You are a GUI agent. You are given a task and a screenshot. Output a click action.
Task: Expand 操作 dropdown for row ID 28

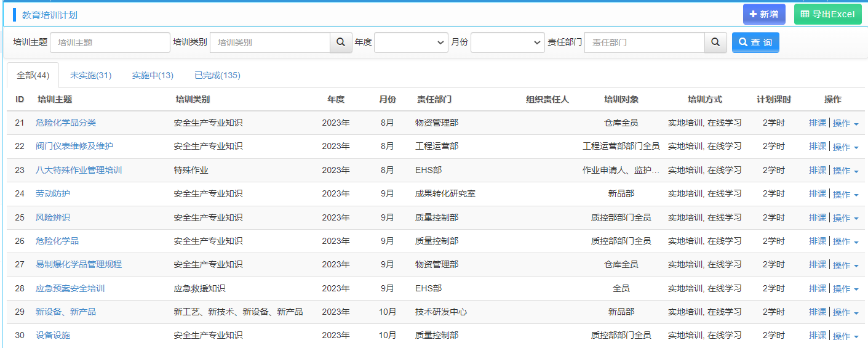tap(846, 289)
